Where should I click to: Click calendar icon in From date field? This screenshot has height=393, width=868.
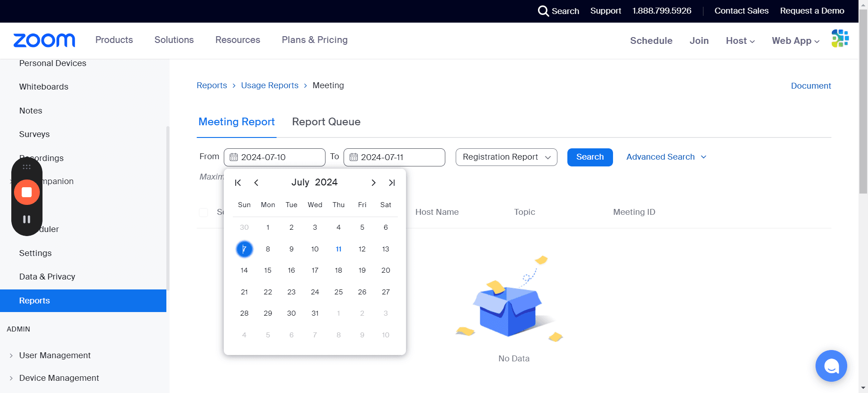pos(234,157)
